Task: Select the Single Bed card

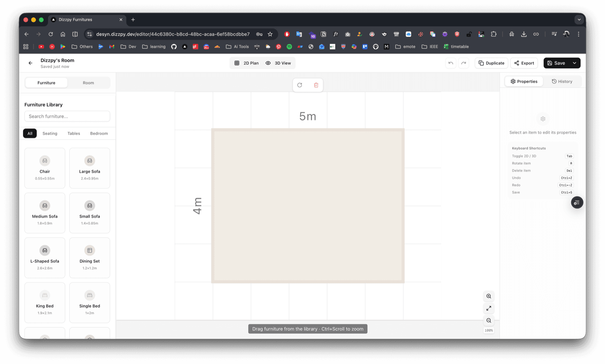Action: [x=90, y=302]
